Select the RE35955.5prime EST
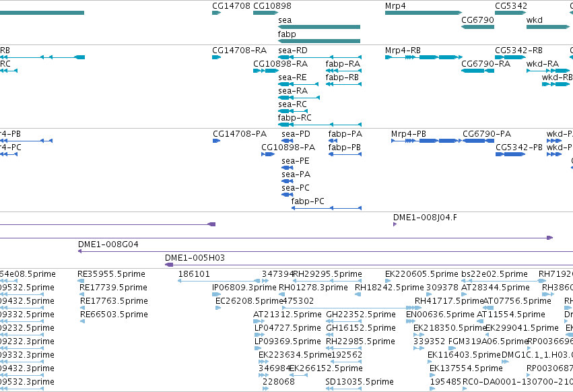573x392 pixels. (81, 281)
